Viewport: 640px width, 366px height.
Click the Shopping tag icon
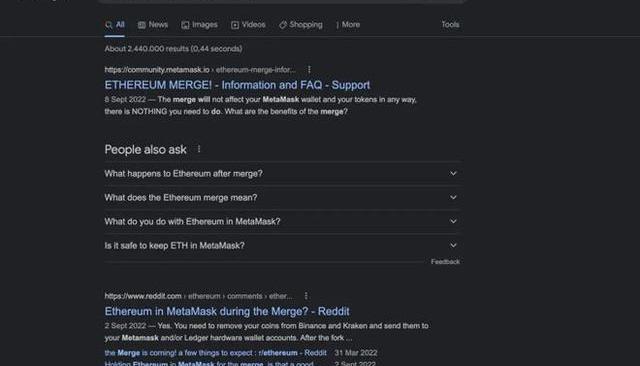pos(283,25)
